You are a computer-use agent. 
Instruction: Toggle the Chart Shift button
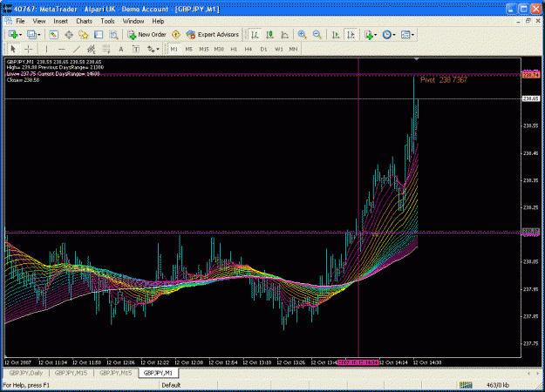(x=351, y=34)
